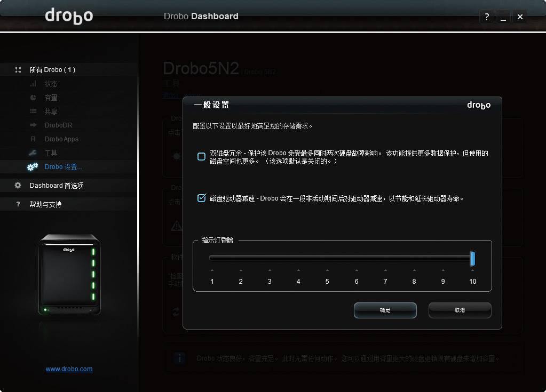Select the Drobo 设置 settings item
The image size is (546, 392).
coord(63,167)
